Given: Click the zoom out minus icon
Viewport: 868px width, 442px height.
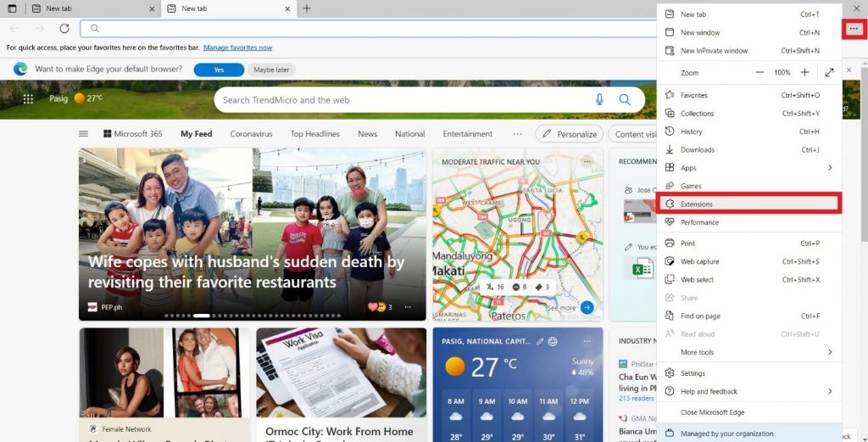Looking at the screenshot, I should point(759,73).
